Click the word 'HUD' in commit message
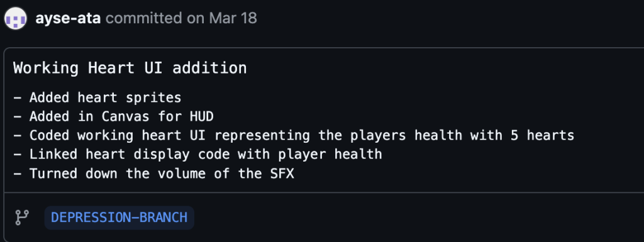The image size is (644, 242). click(x=202, y=116)
